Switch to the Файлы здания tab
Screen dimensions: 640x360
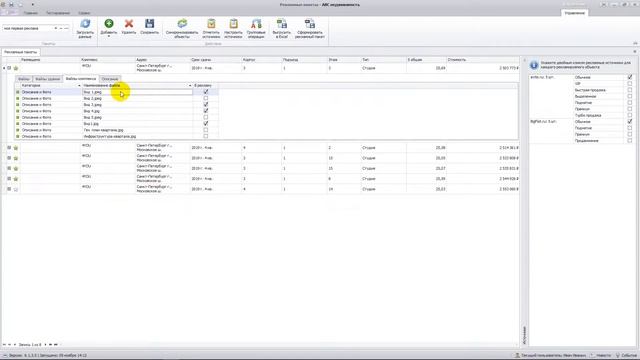tap(47, 79)
